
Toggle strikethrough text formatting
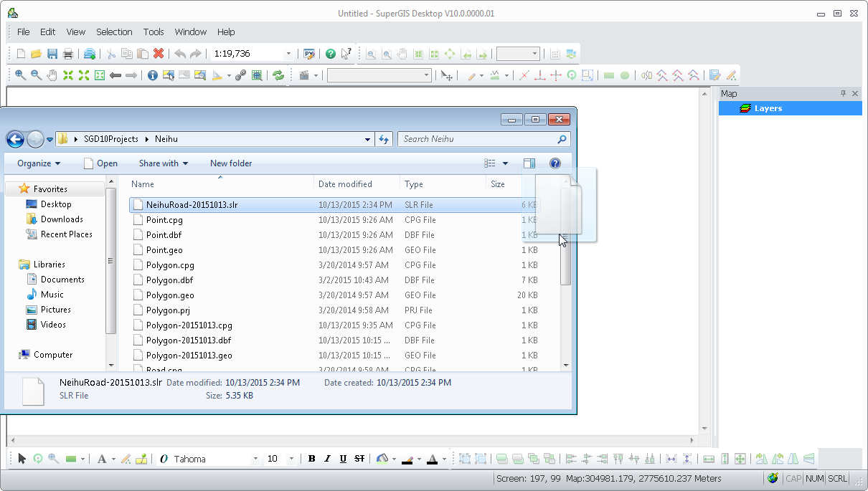pos(359,459)
